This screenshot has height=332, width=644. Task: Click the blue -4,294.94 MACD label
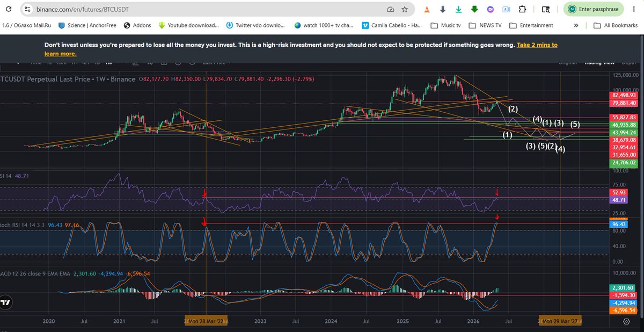tap(624, 303)
